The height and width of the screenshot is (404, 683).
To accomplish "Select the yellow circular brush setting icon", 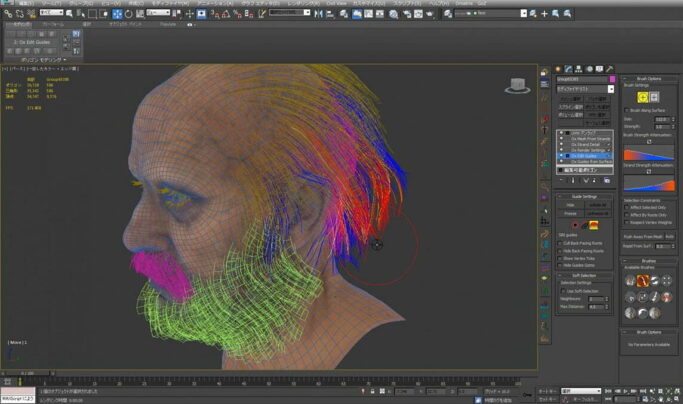I will [643, 97].
